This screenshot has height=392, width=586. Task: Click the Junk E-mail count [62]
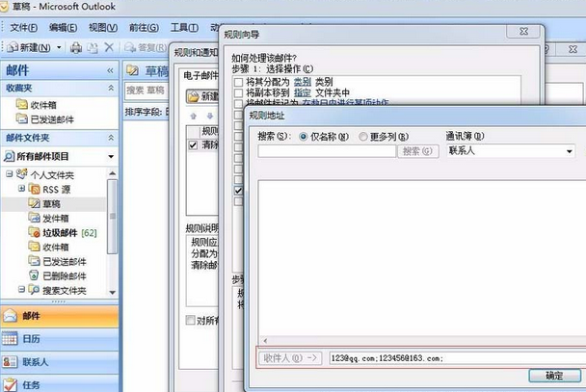[89, 233]
